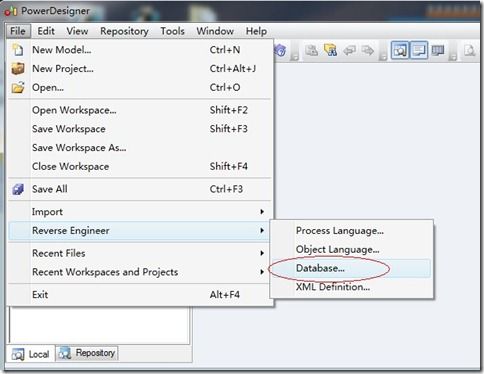Choose Close Workspace from the menu
484x374 pixels.
tap(139, 166)
